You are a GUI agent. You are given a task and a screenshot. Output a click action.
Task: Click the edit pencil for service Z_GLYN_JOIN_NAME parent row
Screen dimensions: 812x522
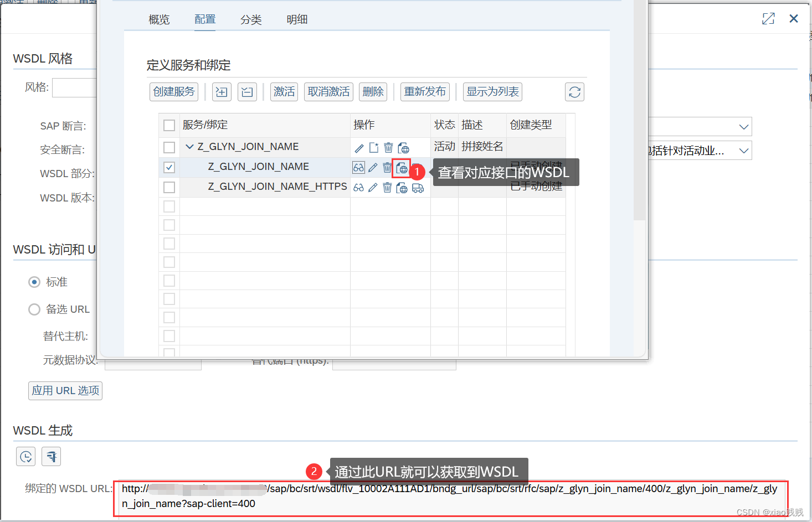point(359,148)
